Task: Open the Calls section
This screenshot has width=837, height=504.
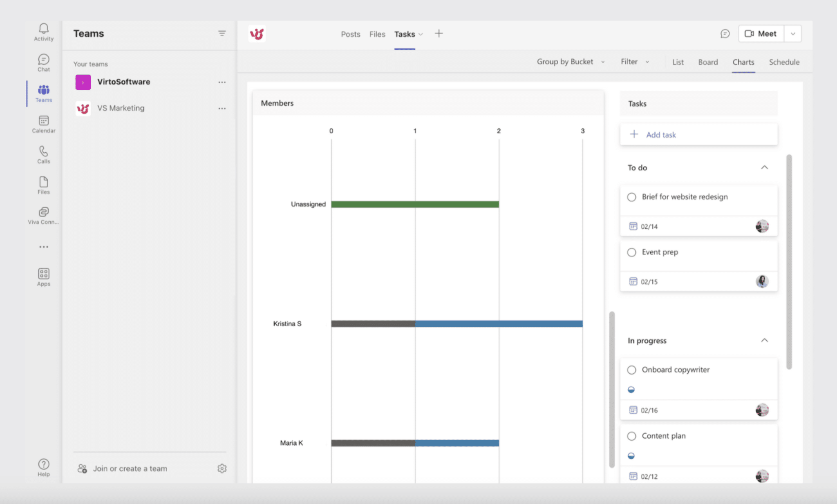Action: [43, 154]
